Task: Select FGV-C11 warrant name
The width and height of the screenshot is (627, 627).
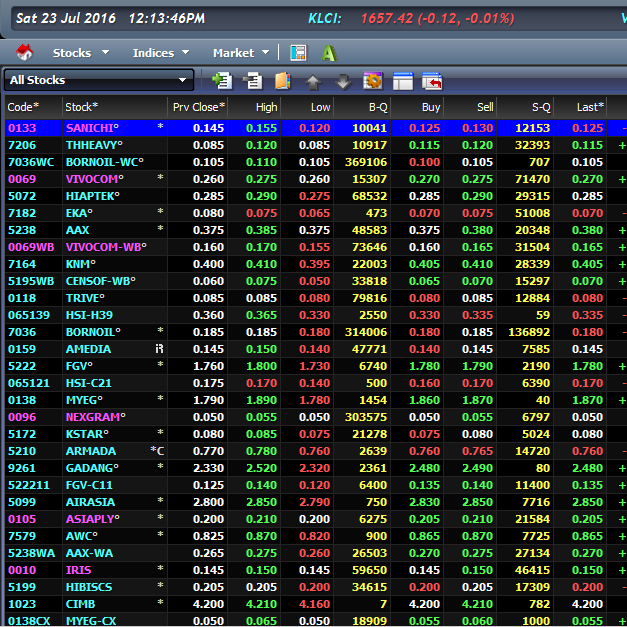Action: [89, 485]
